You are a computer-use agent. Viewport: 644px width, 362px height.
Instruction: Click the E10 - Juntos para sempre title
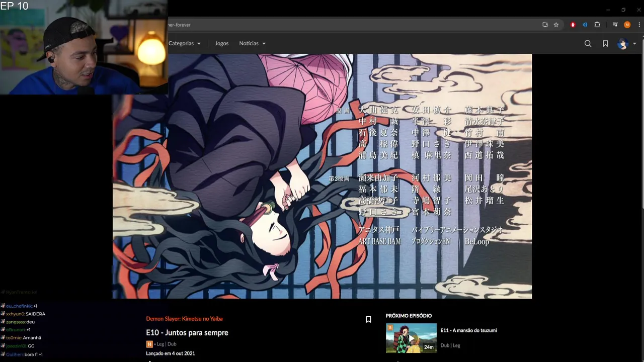(x=187, y=333)
